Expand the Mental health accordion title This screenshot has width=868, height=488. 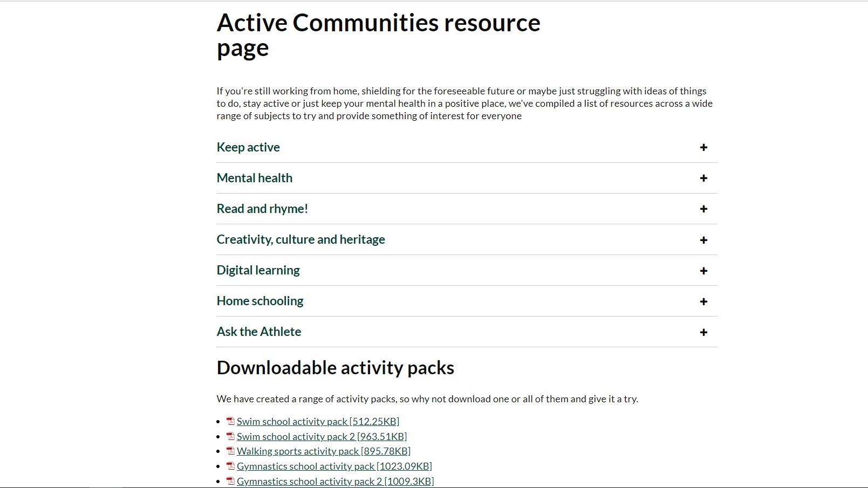[x=255, y=178]
